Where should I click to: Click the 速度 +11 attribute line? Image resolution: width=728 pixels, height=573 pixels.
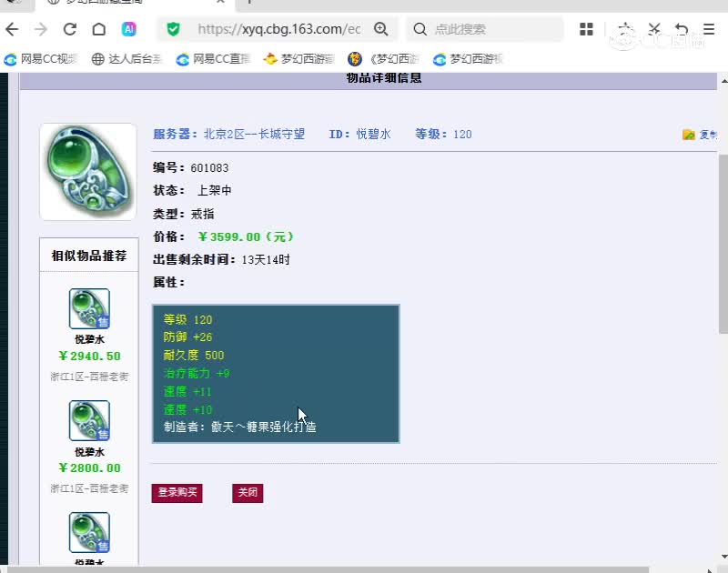click(x=187, y=392)
